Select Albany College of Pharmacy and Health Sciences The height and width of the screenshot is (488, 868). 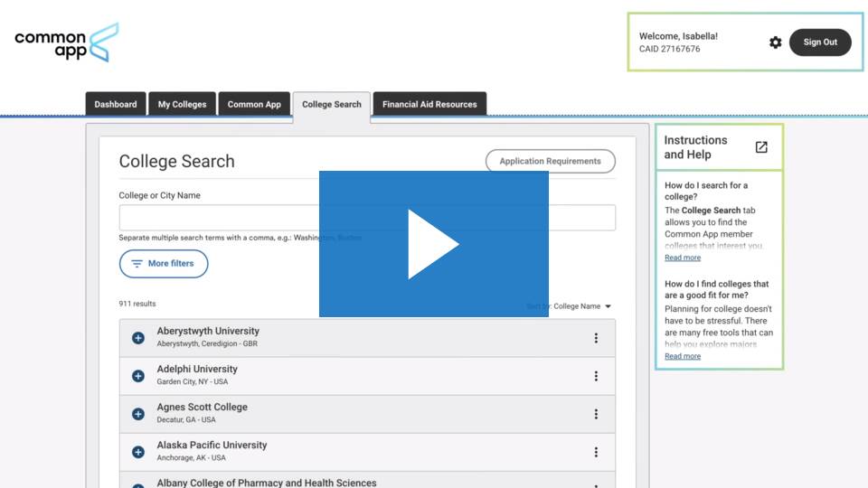266,483
